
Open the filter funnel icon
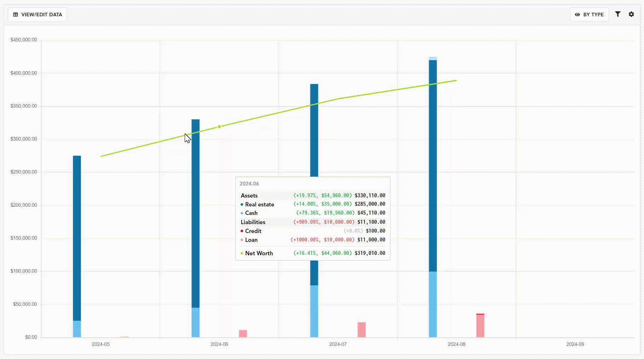pyautogui.click(x=618, y=14)
